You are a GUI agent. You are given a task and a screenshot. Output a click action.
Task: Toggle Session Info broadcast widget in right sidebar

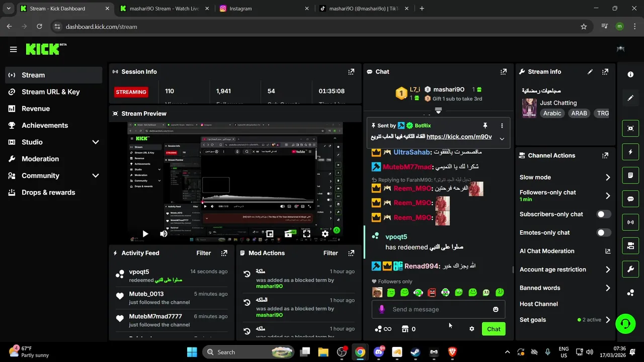coord(630,222)
